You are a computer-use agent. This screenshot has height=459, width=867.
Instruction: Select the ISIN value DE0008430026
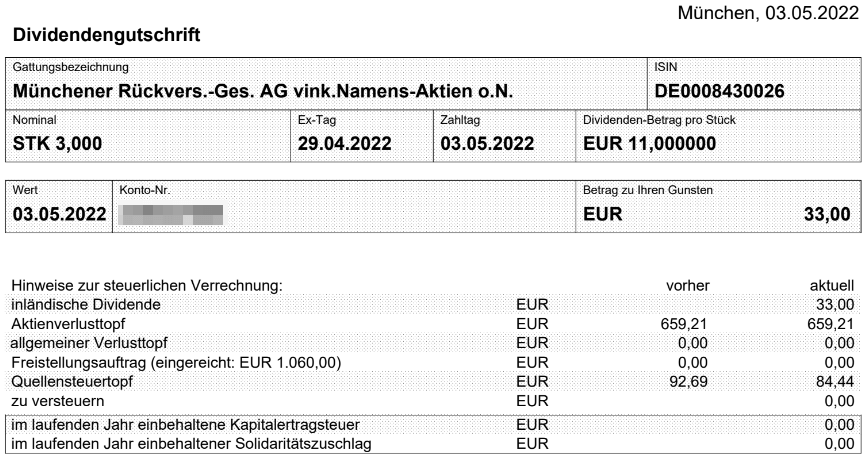pos(719,91)
